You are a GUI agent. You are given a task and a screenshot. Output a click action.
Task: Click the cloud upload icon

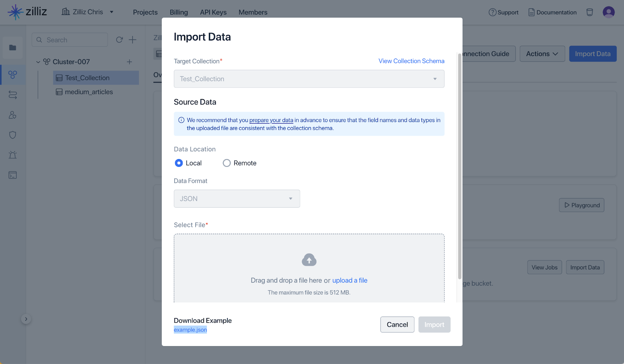point(309,260)
